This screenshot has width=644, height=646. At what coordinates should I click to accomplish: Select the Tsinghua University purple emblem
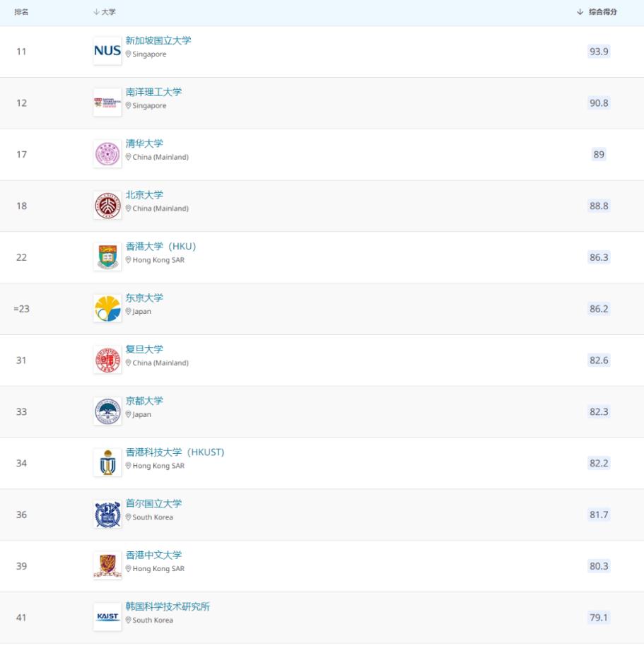tap(107, 153)
